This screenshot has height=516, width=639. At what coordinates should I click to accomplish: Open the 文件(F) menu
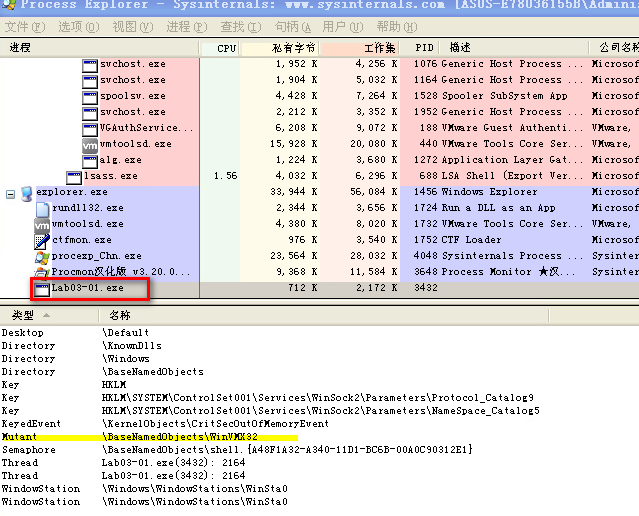[25, 27]
